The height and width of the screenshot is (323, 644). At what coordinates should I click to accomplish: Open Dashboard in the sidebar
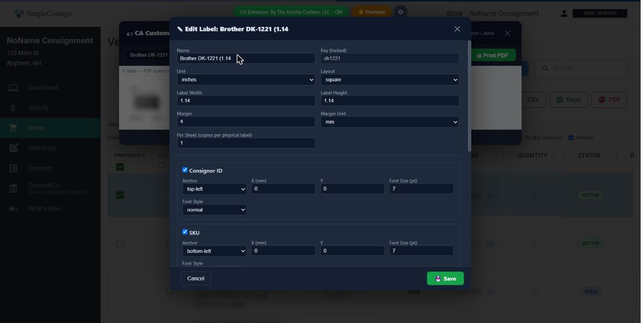click(43, 88)
